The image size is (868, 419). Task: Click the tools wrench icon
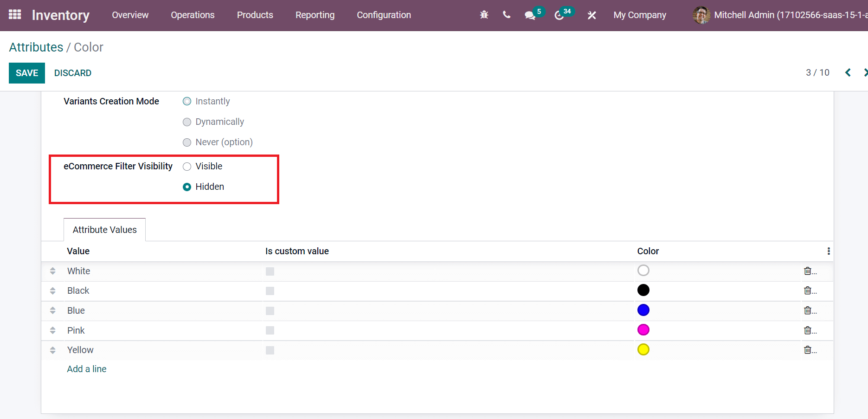point(592,15)
